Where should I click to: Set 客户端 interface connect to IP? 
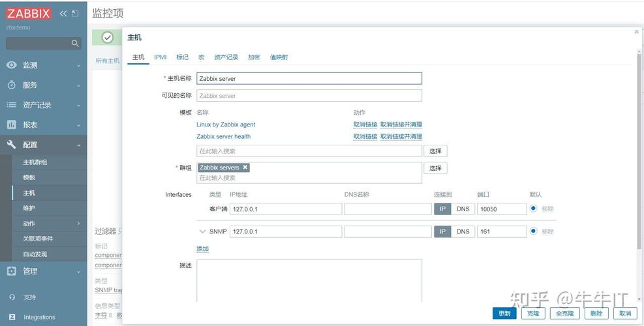pyautogui.click(x=443, y=209)
